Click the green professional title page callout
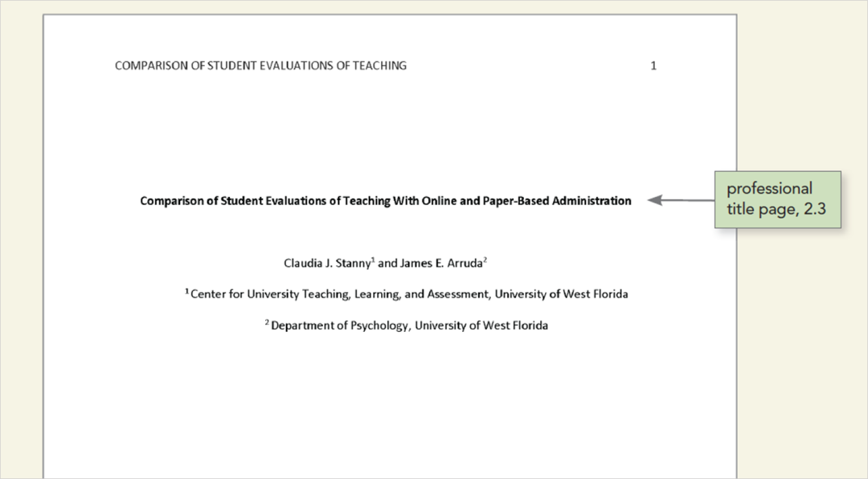This screenshot has width=868, height=479. coord(776,199)
